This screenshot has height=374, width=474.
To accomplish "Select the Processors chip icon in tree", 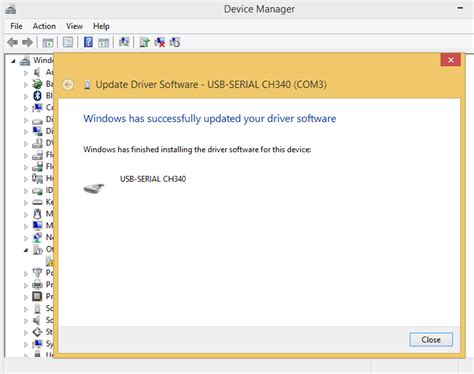I will click(x=37, y=296).
